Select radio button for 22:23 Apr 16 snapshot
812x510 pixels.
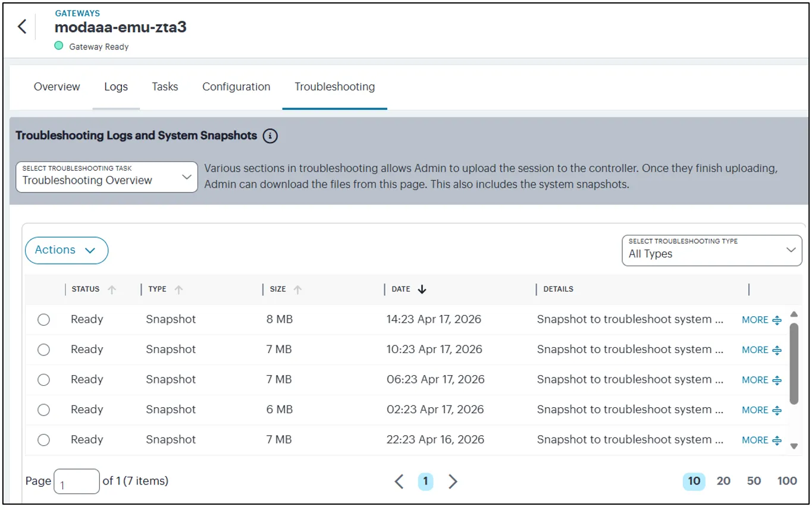(43, 440)
